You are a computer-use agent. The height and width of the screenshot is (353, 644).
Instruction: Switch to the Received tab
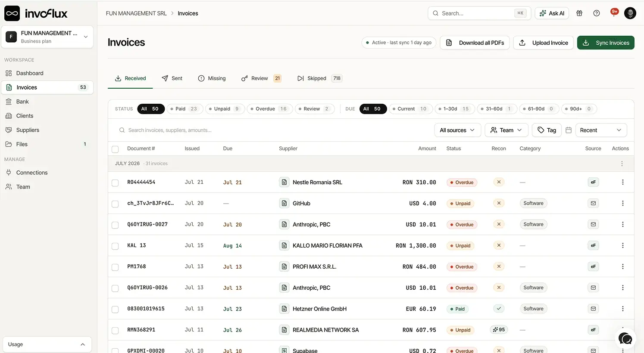pyautogui.click(x=130, y=78)
